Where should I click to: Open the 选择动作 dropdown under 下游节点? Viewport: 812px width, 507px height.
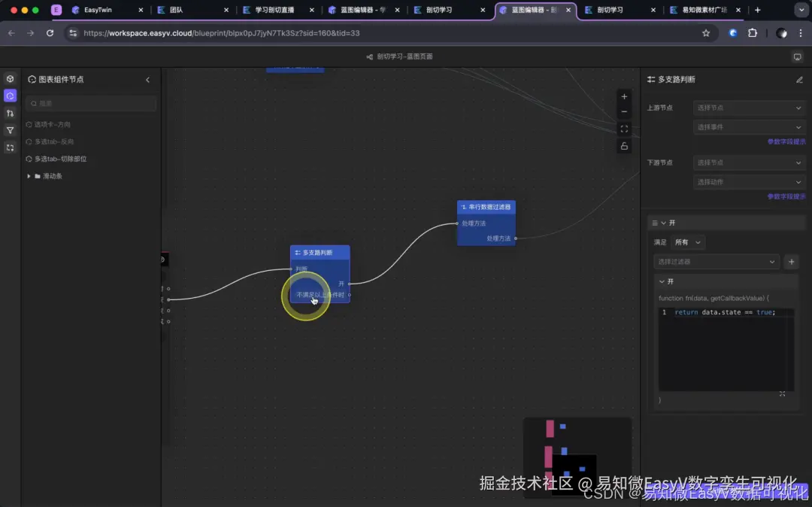click(x=749, y=181)
